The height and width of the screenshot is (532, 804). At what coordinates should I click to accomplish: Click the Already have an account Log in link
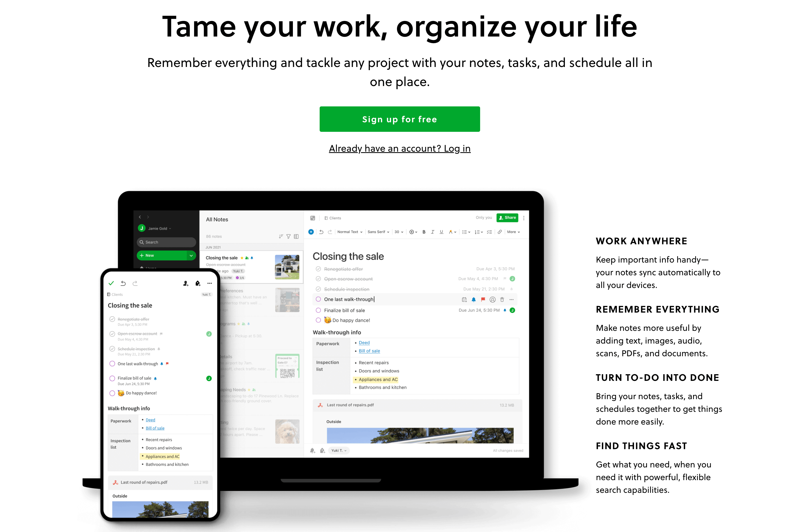pos(401,148)
